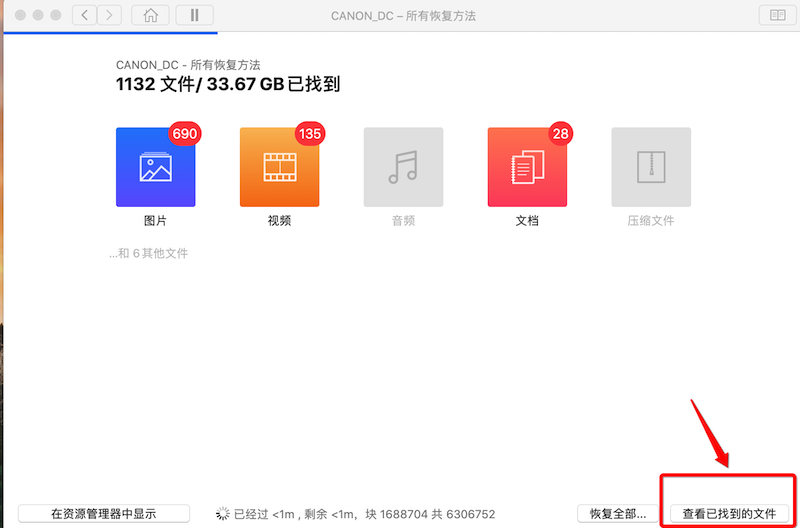Open the 文档 documents category

[x=527, y=167]
